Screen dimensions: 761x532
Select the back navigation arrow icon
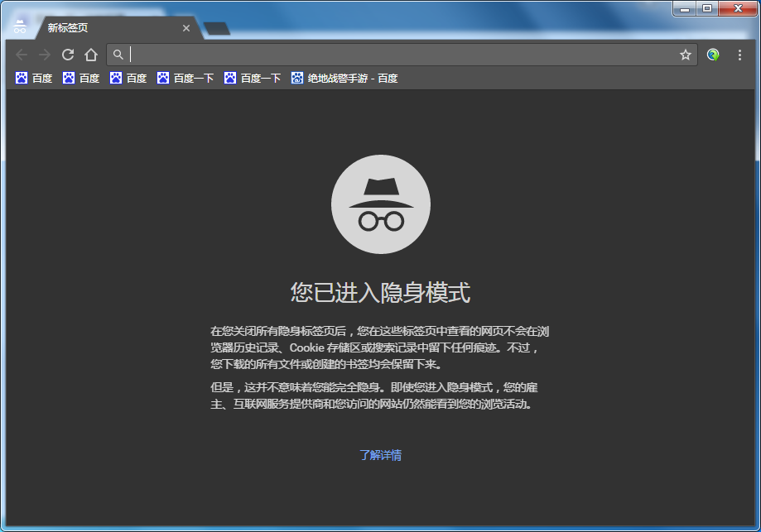(22, 55)
